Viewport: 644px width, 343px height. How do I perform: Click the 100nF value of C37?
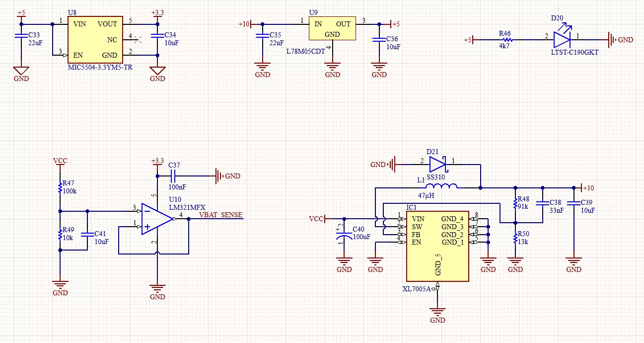pos(177,186)
